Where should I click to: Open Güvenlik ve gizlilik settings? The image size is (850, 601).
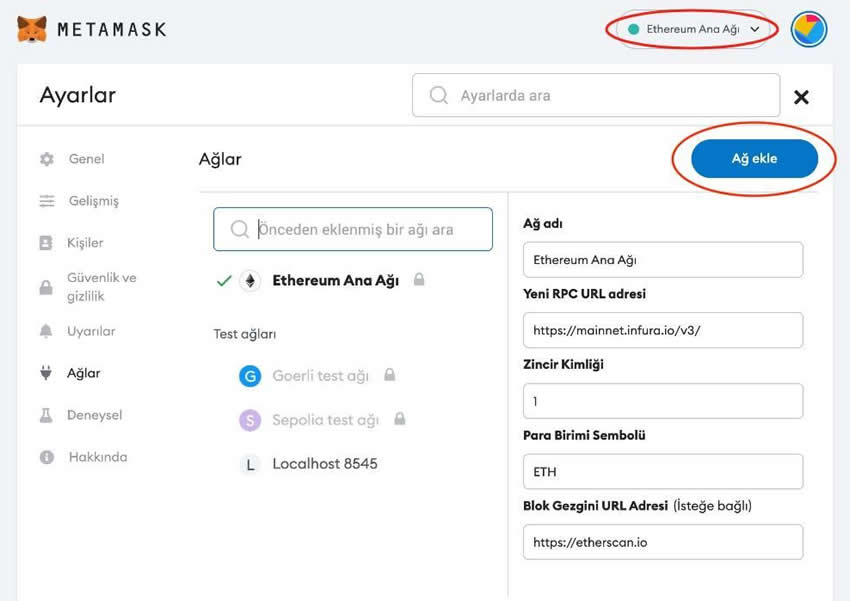coord(100,286)
